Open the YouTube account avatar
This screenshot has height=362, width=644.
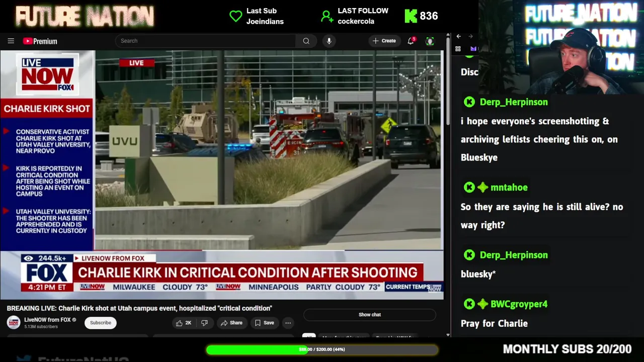(430, 41)
